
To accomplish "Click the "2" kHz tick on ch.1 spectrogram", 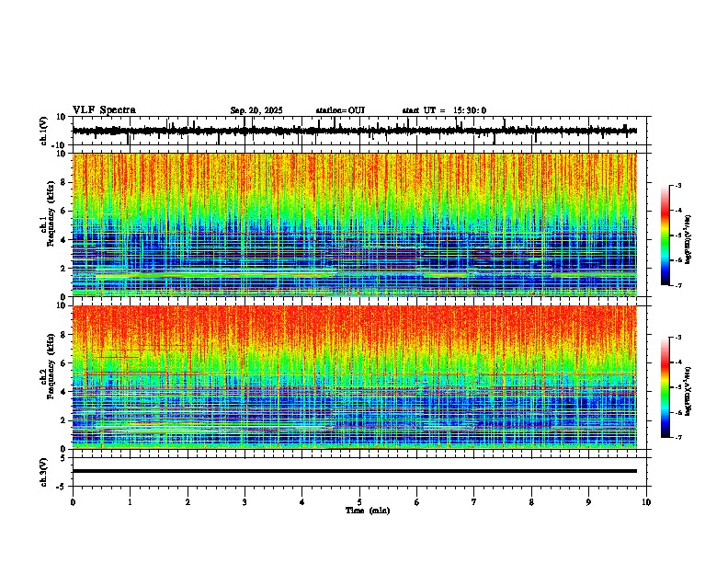I will click(x=63, y=269).
